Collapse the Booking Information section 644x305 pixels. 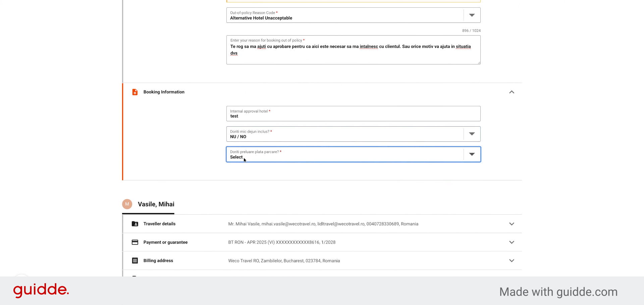[x=512, y=92]
